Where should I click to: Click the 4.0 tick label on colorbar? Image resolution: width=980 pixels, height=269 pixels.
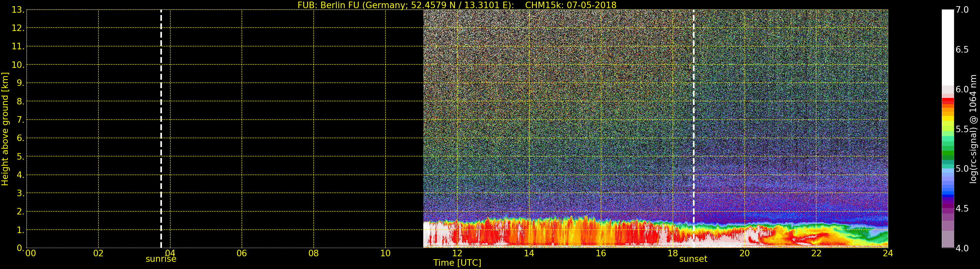pyautogui.click(x=962, y=248)
